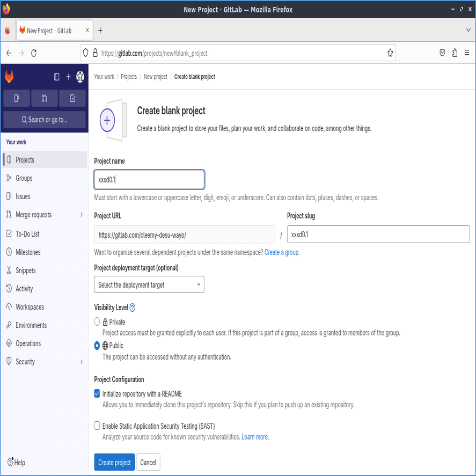
Task: Click the Firefox View icon
Action: [x=8, y=31]
